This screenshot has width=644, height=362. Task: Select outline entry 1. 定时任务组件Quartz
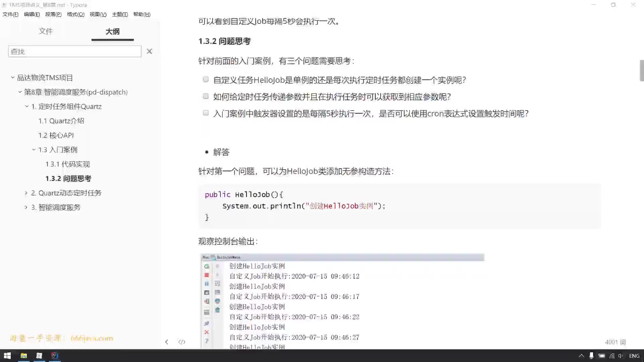pos(66,107)
